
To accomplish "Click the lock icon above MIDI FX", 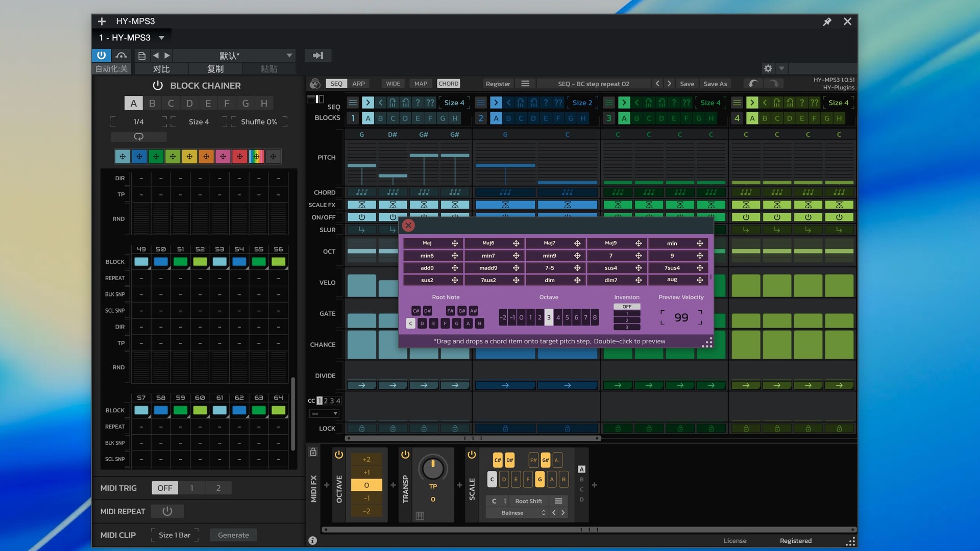I will (313, 452).
